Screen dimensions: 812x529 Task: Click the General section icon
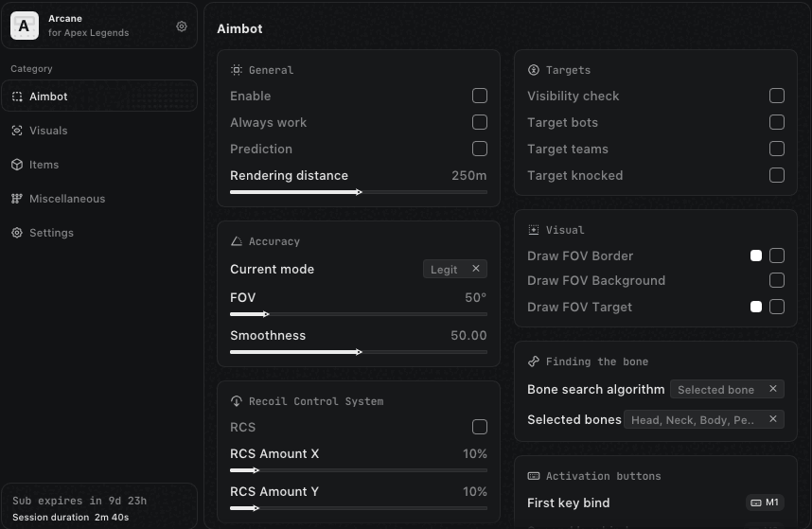237,70
